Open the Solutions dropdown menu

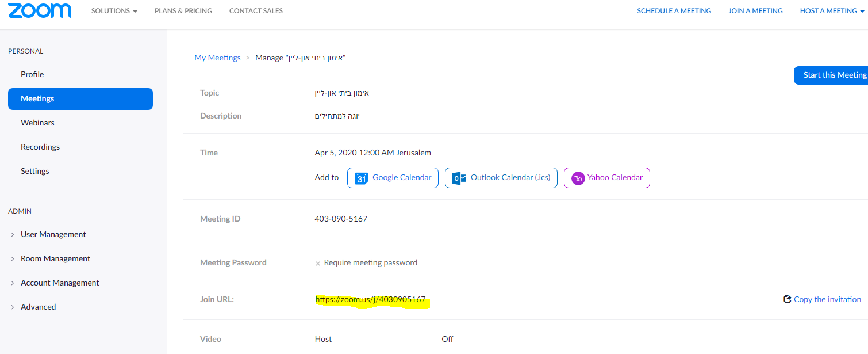tap(114, 11)
